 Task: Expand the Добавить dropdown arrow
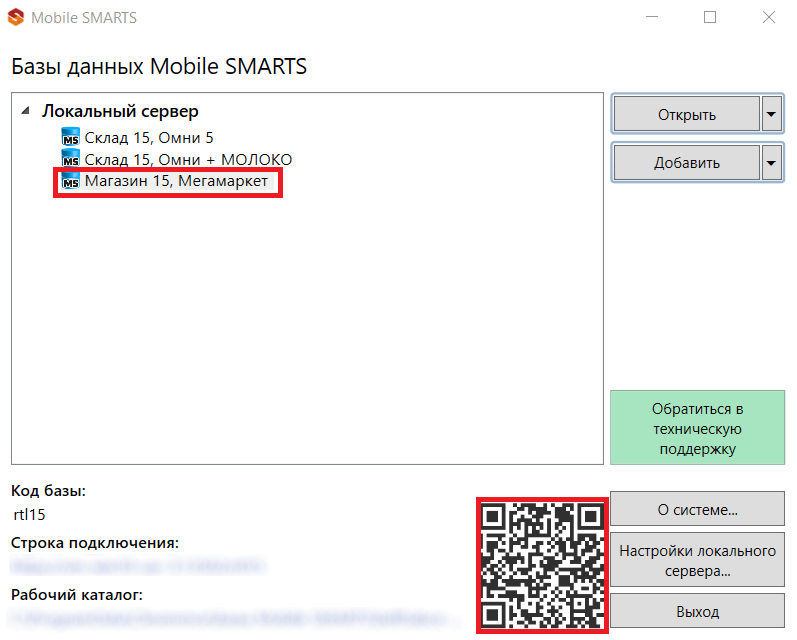pos(772,163)
